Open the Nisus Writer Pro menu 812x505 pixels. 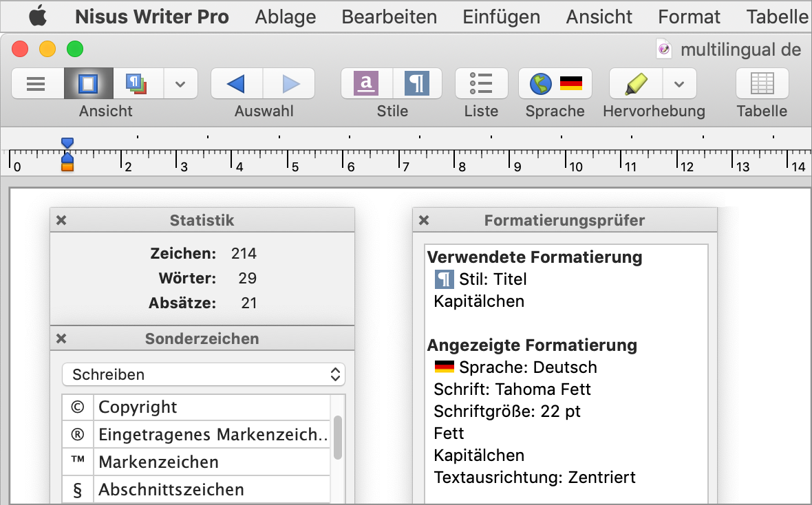tap(151, 17)
